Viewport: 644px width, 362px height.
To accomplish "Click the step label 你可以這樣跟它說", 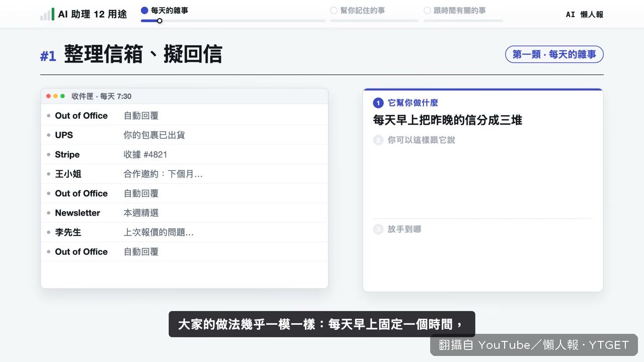I will click(422, 140).
